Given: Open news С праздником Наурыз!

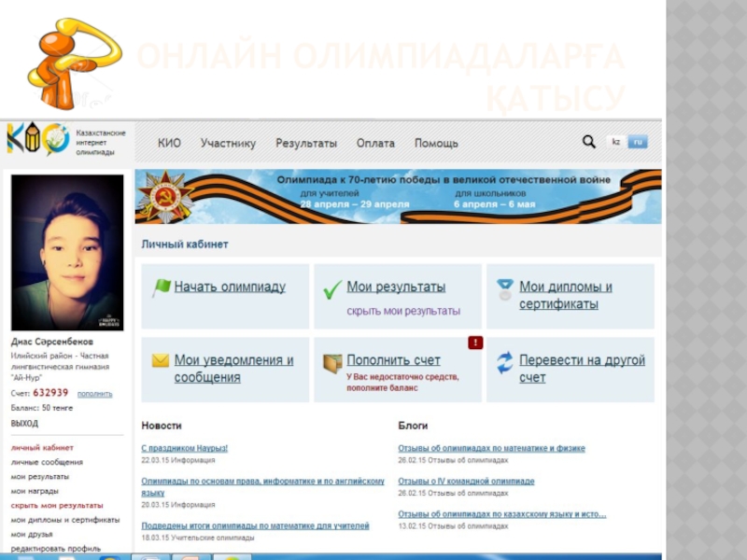Looking at the screenshot, I should 184,448.
